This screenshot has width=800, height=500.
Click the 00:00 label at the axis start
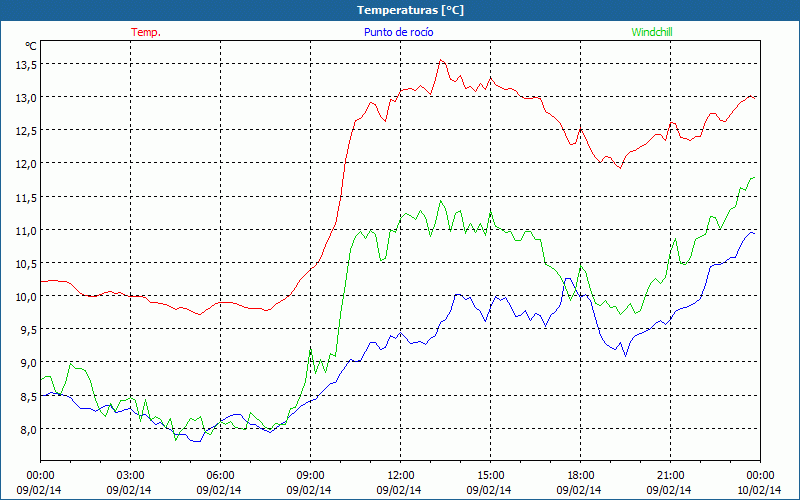[x=40, y=476]
